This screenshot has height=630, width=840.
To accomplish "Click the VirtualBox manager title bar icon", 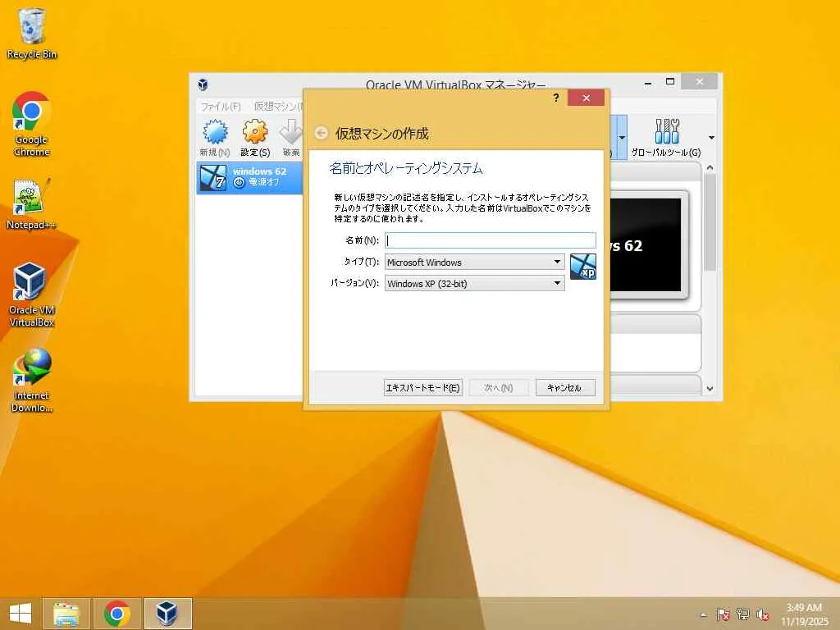I will click(203, 84).
